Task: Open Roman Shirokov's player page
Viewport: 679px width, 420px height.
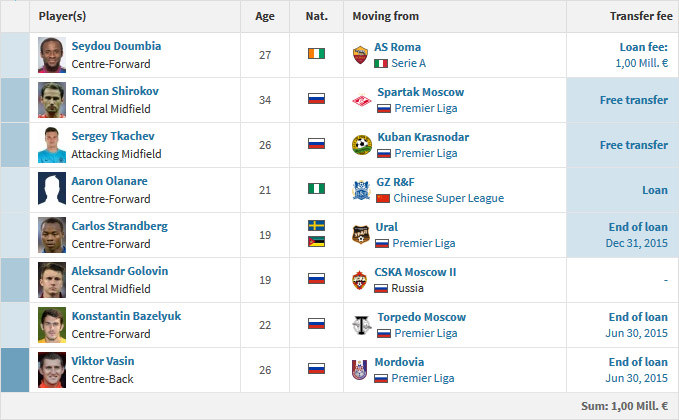Action: [115, 91]
